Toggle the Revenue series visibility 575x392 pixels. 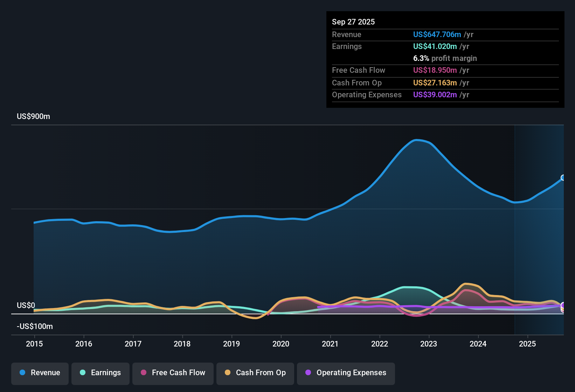coord(40,373)
